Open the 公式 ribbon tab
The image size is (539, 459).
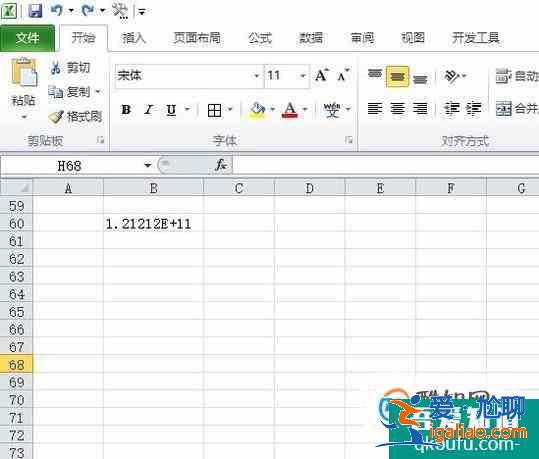[x=260, y=38]
